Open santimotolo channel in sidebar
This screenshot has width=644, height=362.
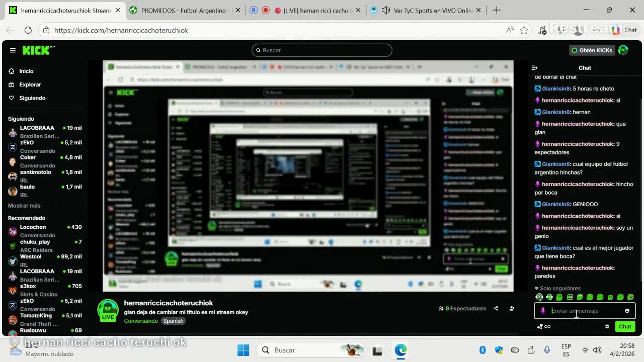pos(45,175)
